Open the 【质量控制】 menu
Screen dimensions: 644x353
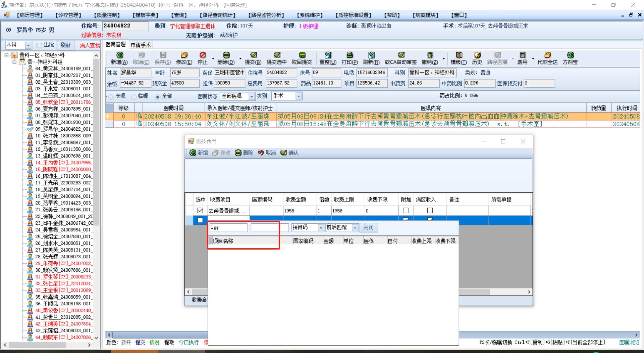click(x=107, y=15)
